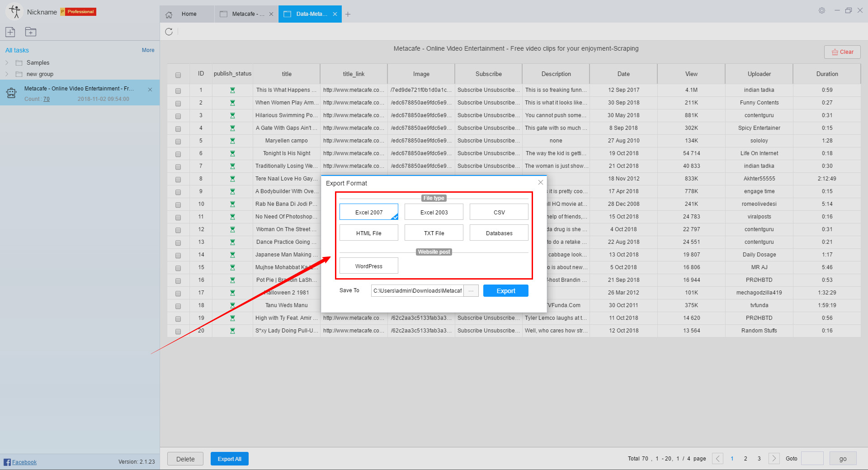Screen dimensions: 868x470
Task: Check the checkbox for row 9
Action: coord(178,192)
